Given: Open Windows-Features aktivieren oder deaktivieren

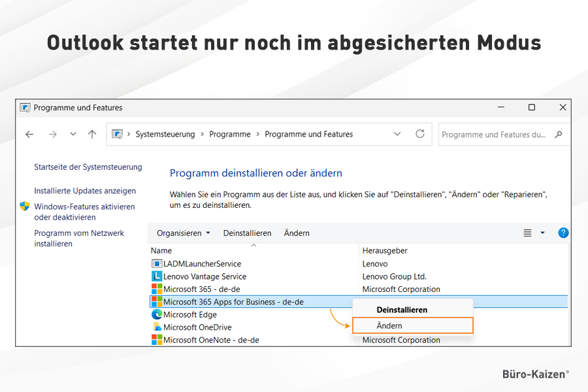Looking at the screenshot, I should (x=84, y=212).
